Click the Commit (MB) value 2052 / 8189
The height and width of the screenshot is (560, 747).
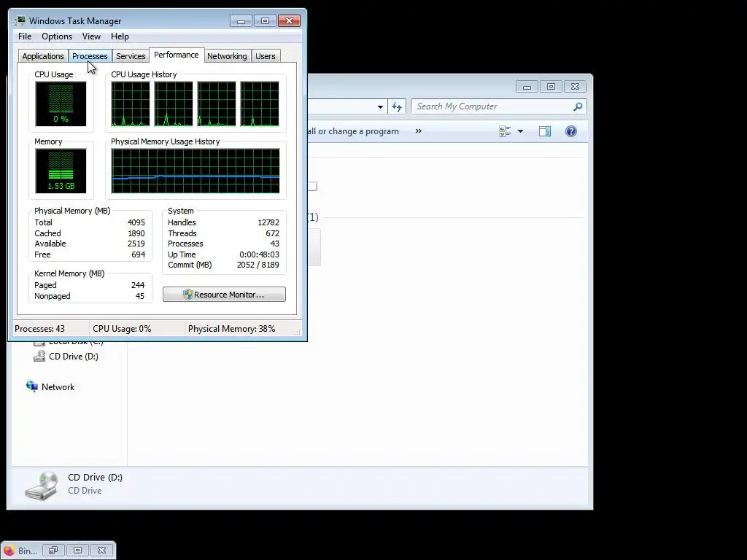click(x=258, y=265)
